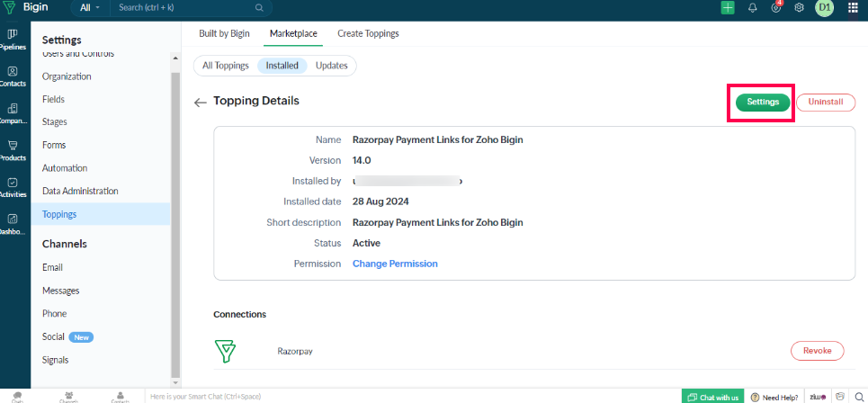Image resolution: width=868 pixels, height=403 pixels.
Task: Click the Ziwo icon in bottom bar
Action: (x=818, y=397)
